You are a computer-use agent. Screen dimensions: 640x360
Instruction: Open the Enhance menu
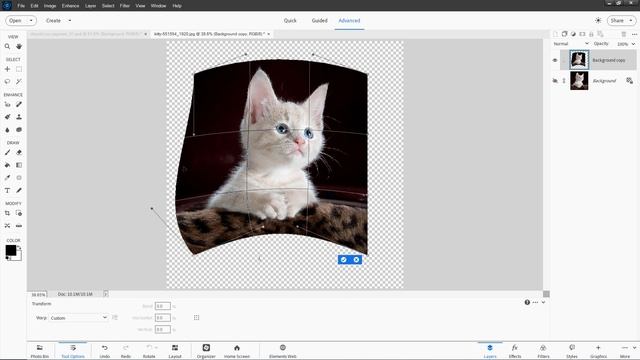pyautogui.click(x=70, y=6)
